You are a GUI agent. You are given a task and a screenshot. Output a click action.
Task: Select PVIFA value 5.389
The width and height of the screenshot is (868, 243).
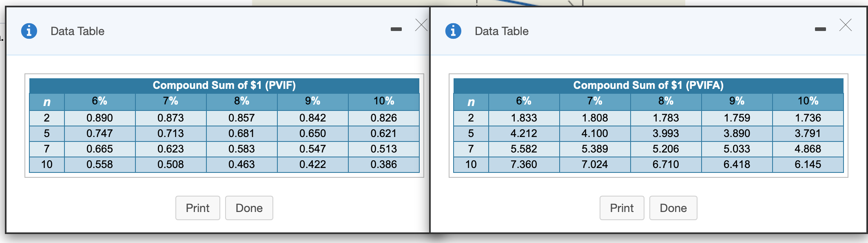(595, 149)
